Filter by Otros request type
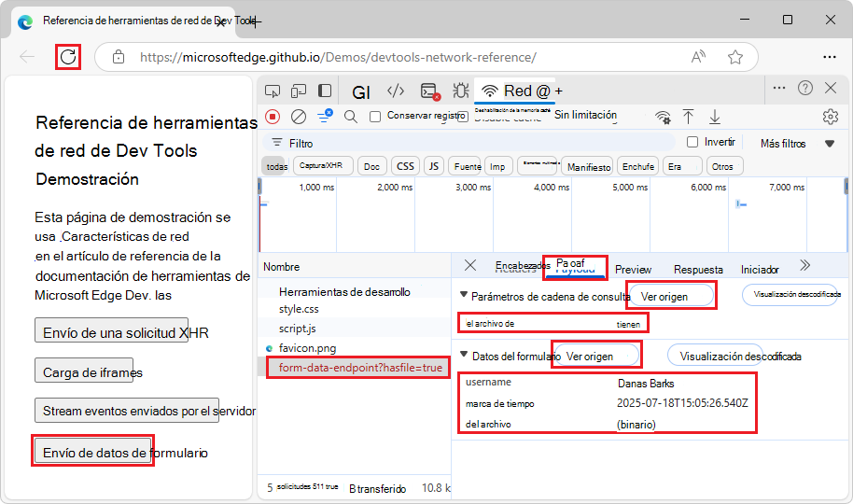This screenshot has width=853, height=504. coord(724,166)
